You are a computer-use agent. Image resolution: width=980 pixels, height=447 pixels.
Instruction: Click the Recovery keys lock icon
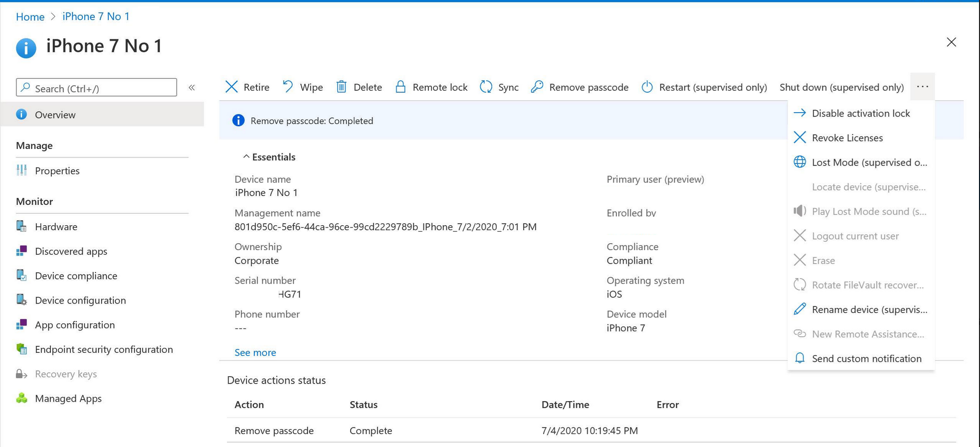pos(21,374)
